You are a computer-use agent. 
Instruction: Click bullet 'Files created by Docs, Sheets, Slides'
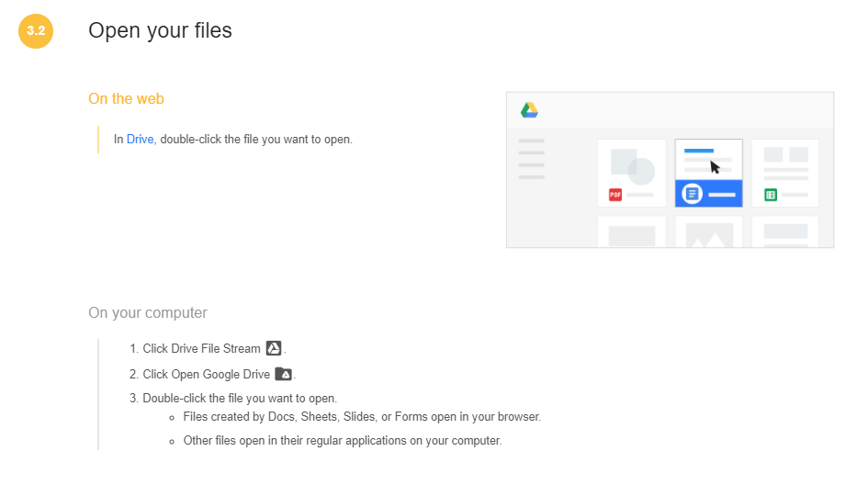point(362,417)
